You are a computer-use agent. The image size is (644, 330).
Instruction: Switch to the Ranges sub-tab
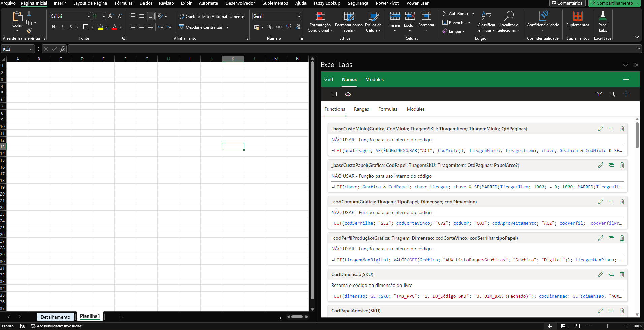[361, 109]
